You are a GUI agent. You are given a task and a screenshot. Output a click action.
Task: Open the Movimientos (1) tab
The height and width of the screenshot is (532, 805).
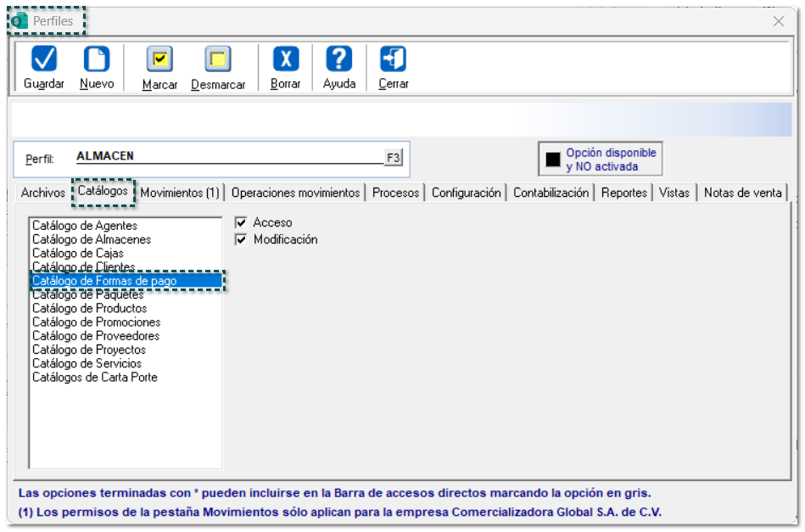click(x=180, y=193)
